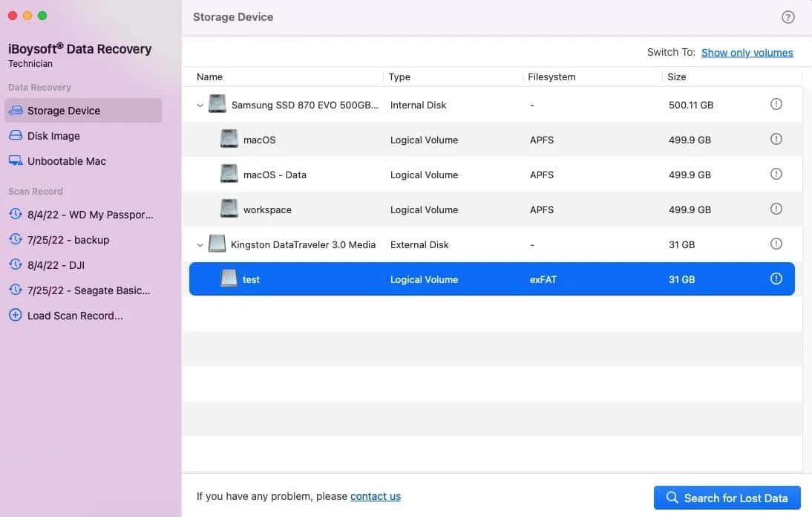The image size is (812, 517).
Task: Sort by the Name column header
Action: pyautogui.click(x=210, y=77)
